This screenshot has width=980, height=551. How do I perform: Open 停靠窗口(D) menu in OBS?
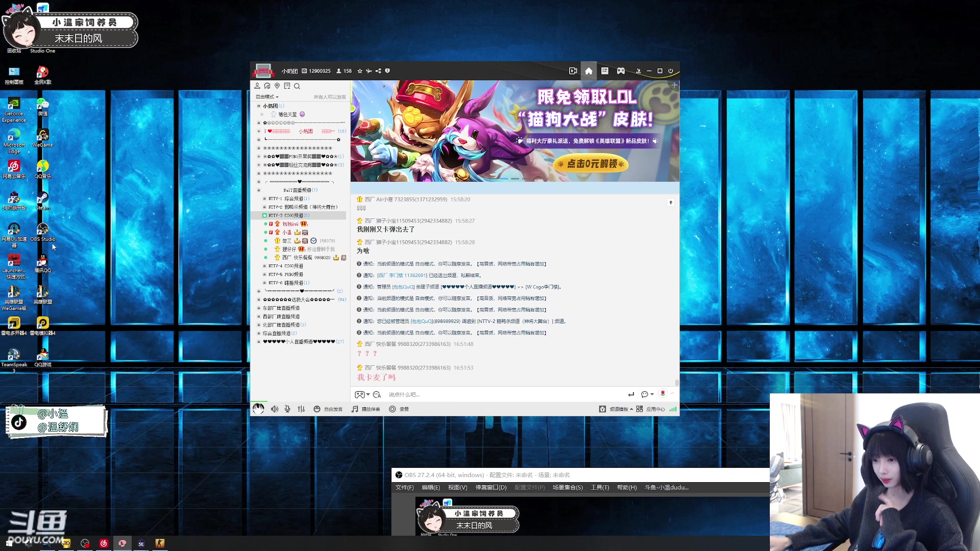[491, 487]
